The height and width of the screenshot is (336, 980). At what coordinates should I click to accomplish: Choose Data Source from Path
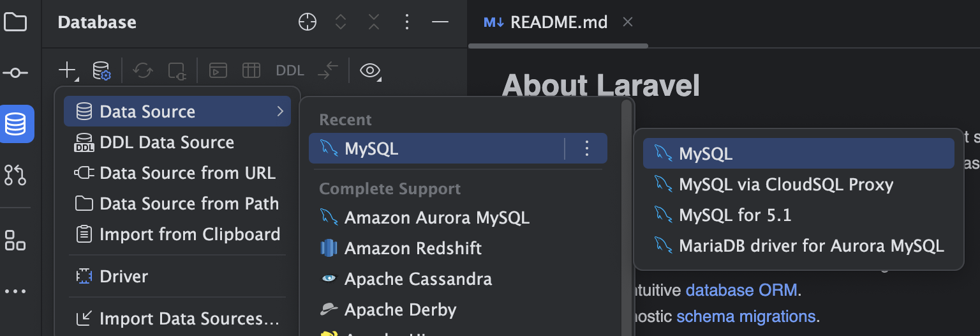click(177, 204)
